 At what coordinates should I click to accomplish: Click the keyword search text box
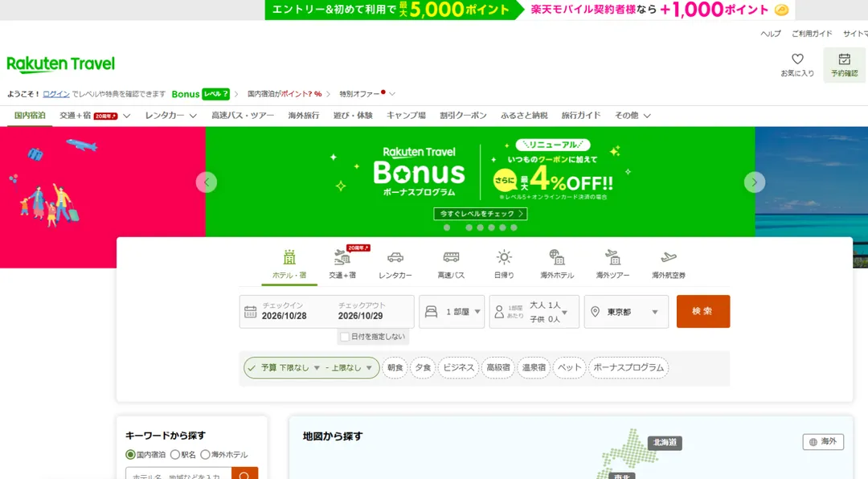point(178,474)
